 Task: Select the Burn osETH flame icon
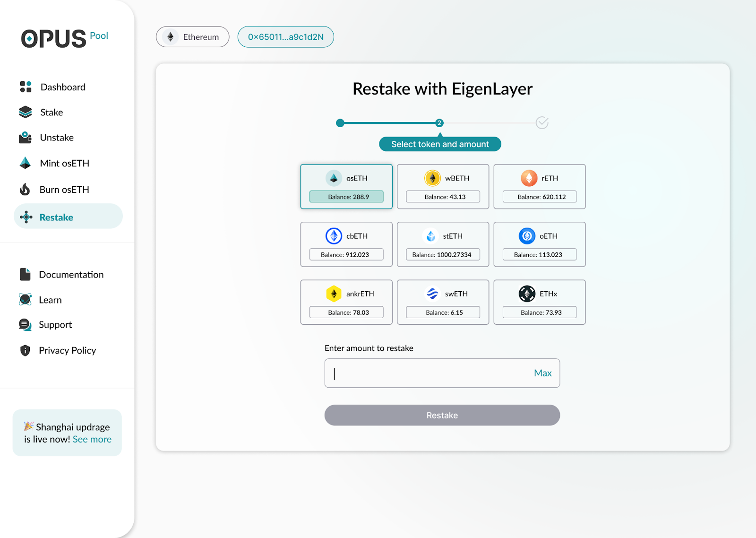point(25,189)
